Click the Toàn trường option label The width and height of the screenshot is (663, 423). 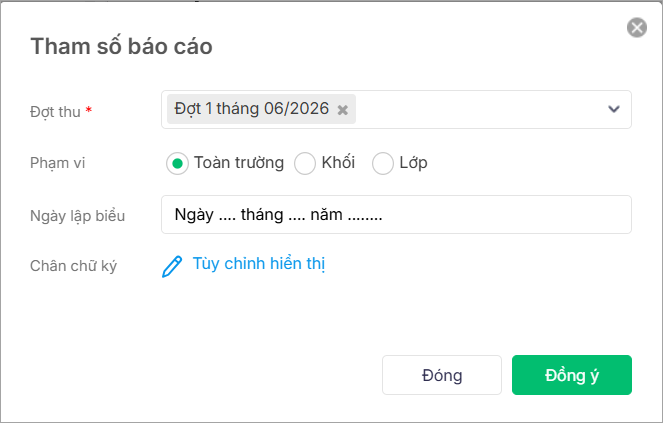point(239,163)
